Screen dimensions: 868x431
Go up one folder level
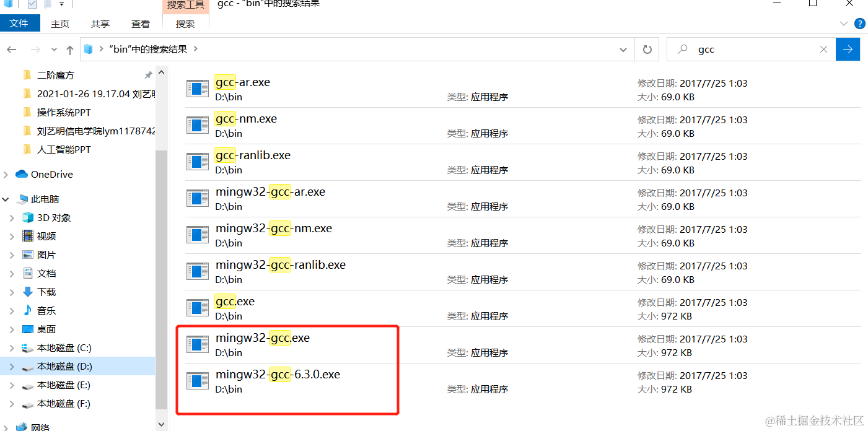(x=69, y=50)
